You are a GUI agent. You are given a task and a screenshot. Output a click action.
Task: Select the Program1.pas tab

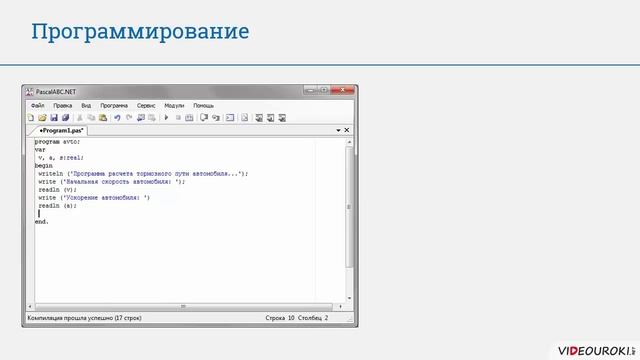click(61, 131)
